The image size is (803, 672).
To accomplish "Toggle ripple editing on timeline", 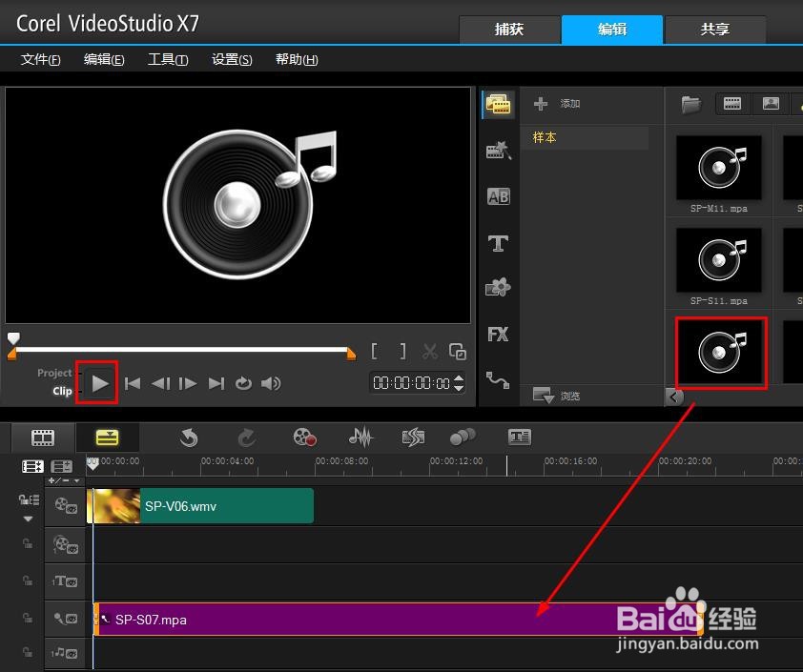I will (x=30, y=499).
